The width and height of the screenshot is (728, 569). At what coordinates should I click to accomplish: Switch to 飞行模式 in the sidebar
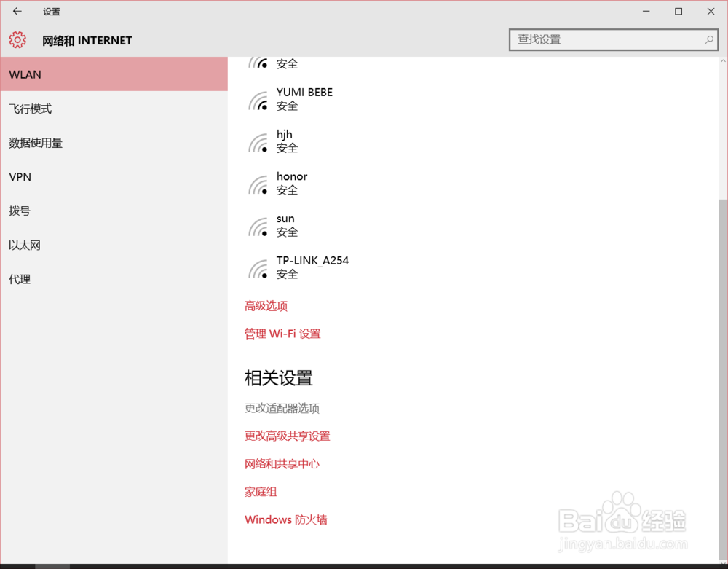point(31,108)
